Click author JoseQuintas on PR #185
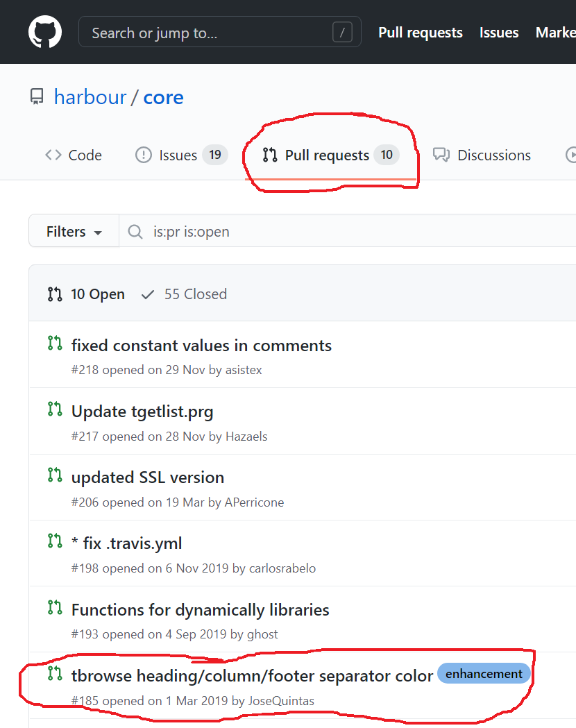This screenshot has width=576, height=728. pyautogui.click(x=281, y=701)
